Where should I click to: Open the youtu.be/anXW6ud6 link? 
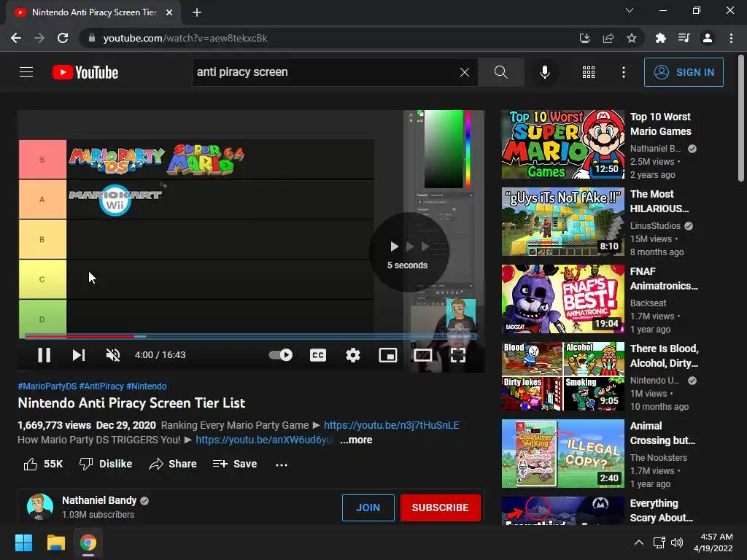(x=265, y=440)
